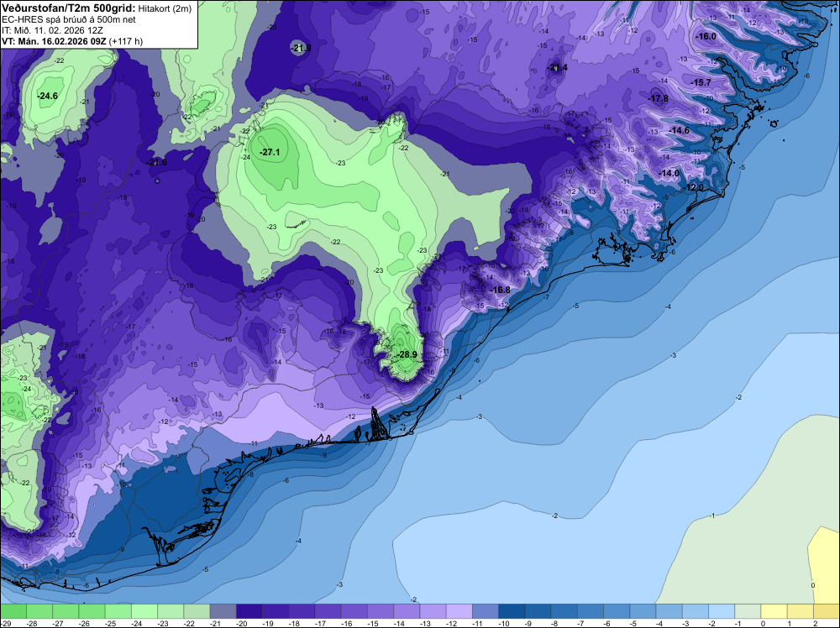840x628 pixels.
Task: Select the dark blue legend swatch between -10 and -9
Action: click(512, 611)
